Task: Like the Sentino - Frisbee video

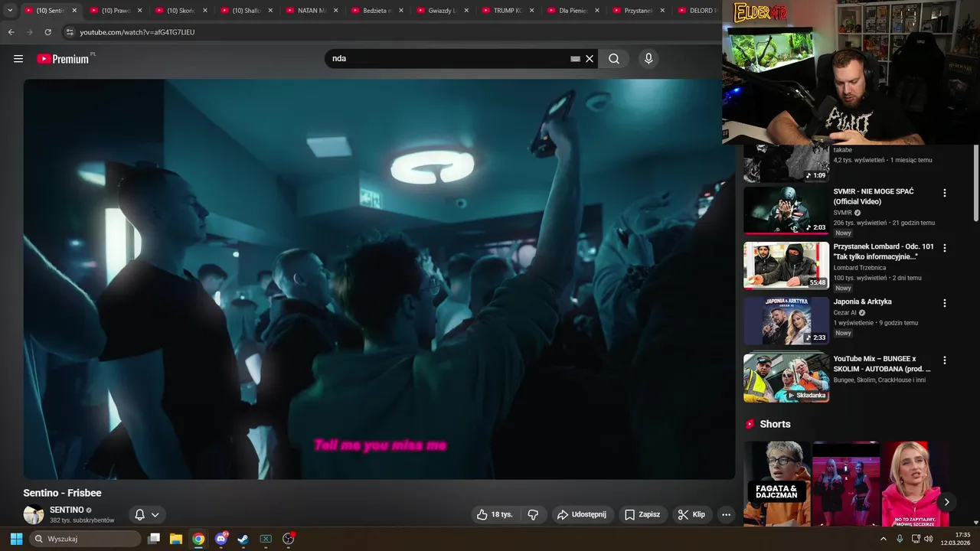Action: 495,514
